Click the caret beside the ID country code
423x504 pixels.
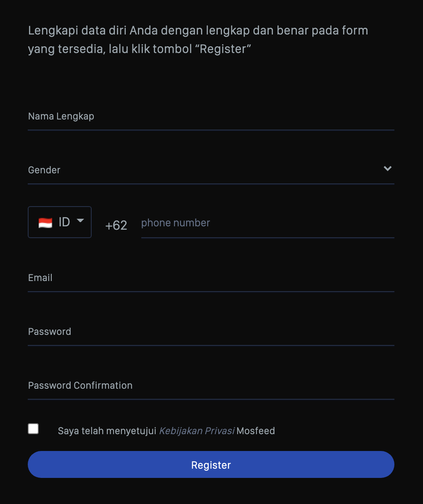click(x=80, y=221)
